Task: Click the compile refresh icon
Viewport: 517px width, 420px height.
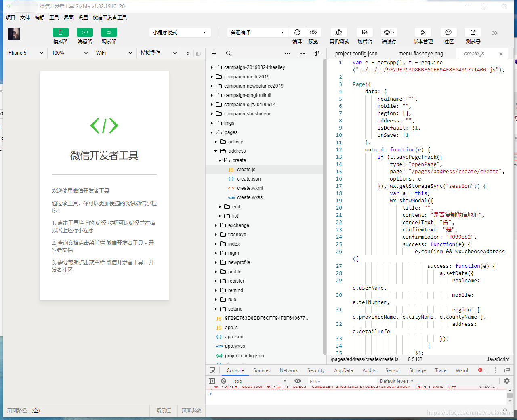Action: coord(297,32)
